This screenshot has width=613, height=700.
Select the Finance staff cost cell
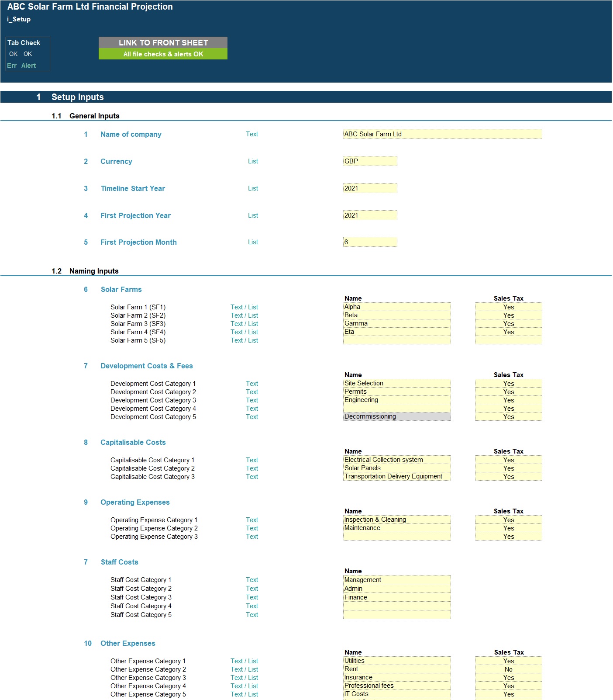tap(397, 597)
